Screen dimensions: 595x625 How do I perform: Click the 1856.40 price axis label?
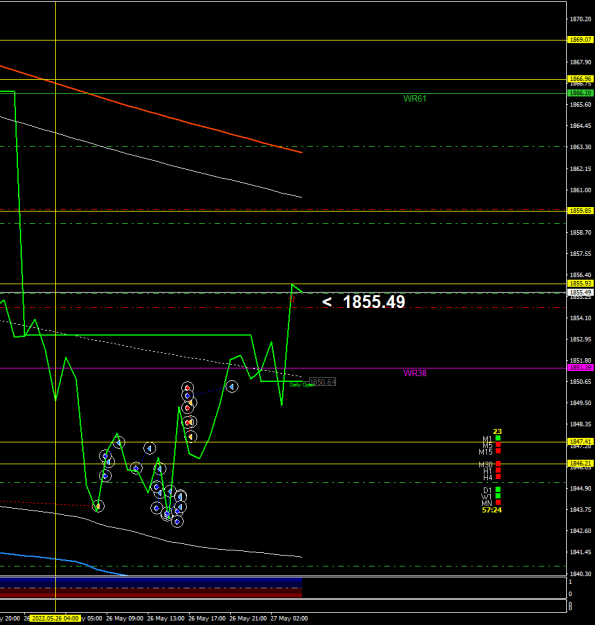(x=580, y=275)
